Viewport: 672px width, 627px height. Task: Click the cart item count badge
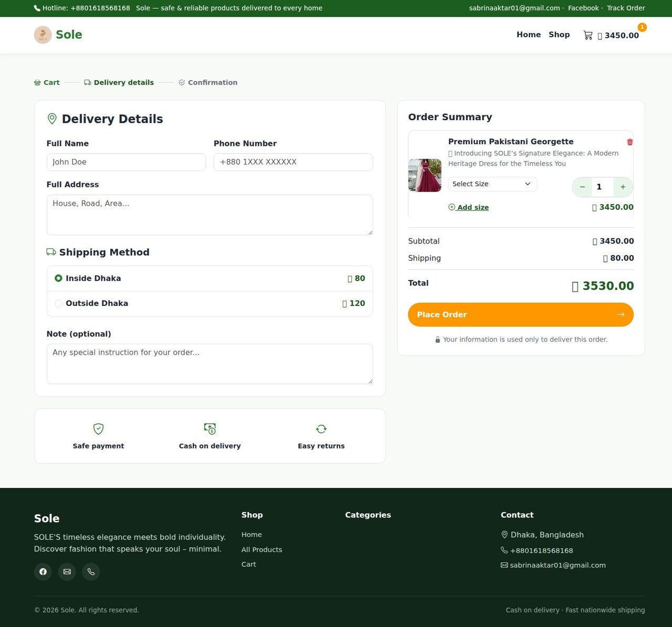(642, 27)
